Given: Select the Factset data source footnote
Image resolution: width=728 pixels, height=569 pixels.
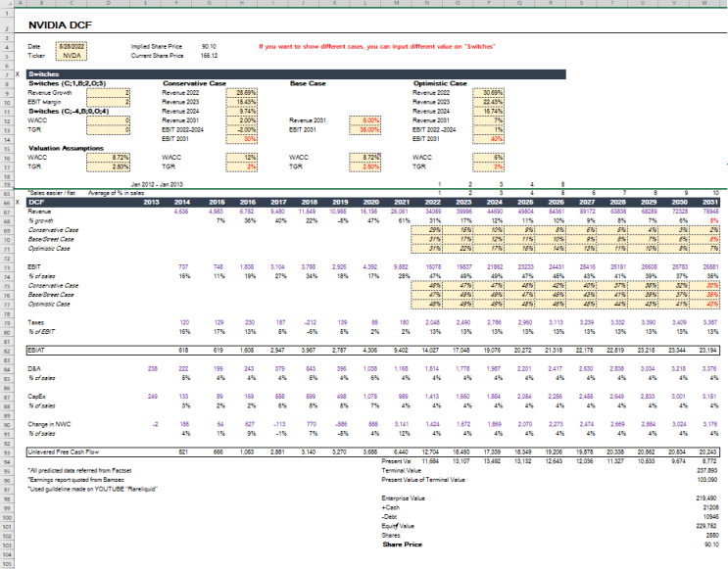Looking at the screenshot, I should (79, 471).
